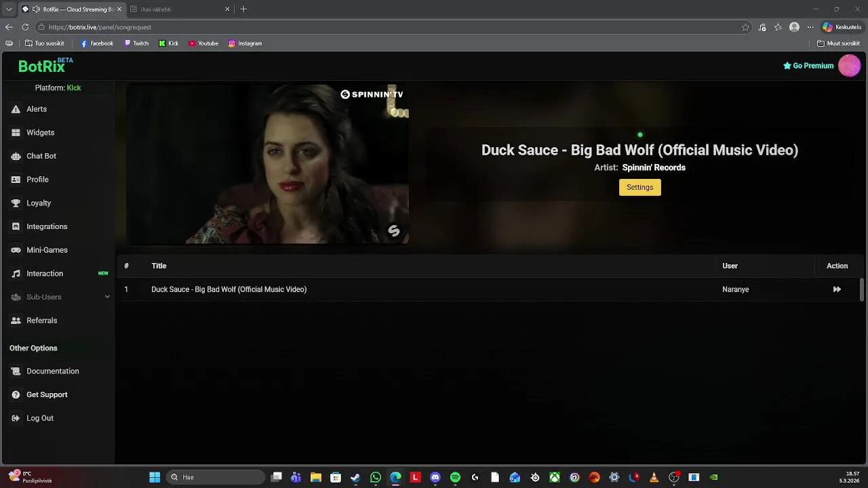Open browser three-dot settings menu
This screenshot has width=868, height=488.
point(810,27)
